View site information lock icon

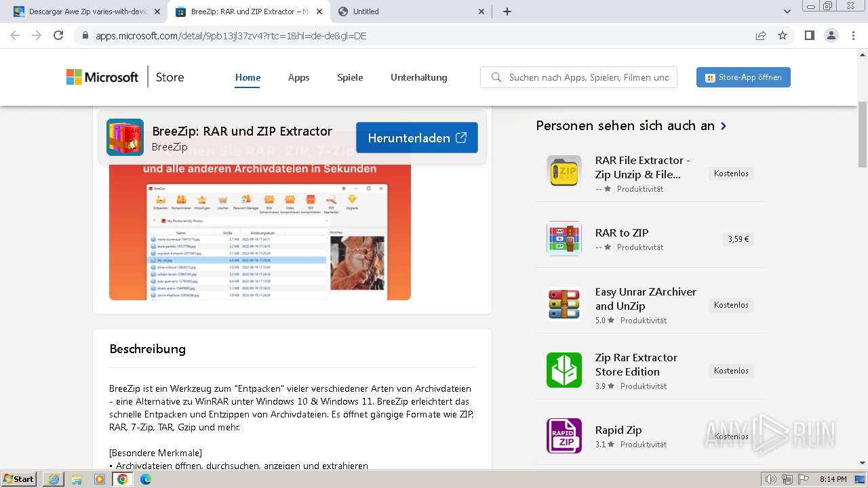tap(85, 36)
